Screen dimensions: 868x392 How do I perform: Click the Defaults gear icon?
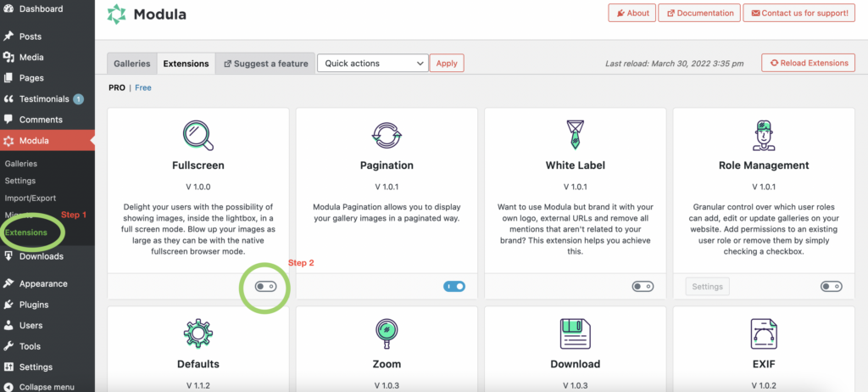pos(198,333)
